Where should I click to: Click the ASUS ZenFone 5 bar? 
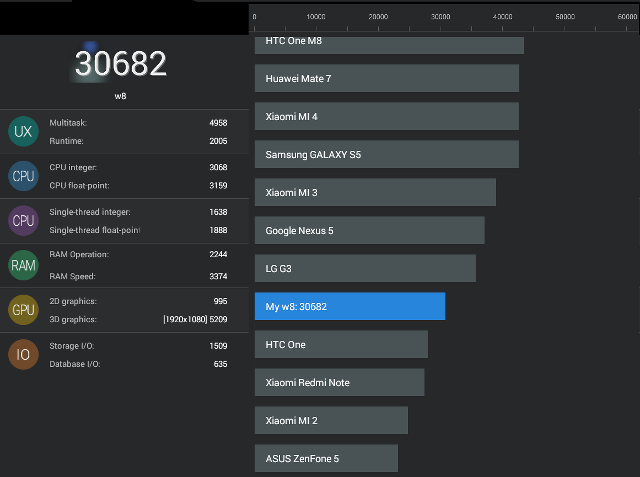327,458
